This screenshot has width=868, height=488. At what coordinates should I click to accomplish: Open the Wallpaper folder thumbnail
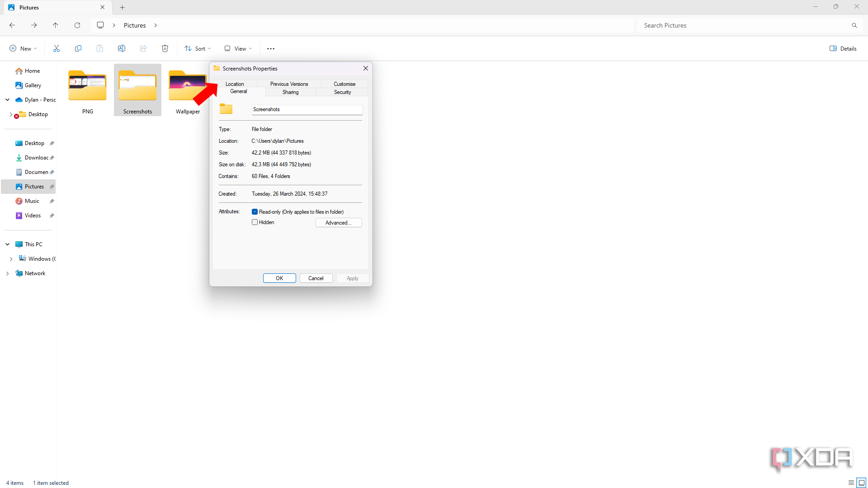[x=187, y=86]
